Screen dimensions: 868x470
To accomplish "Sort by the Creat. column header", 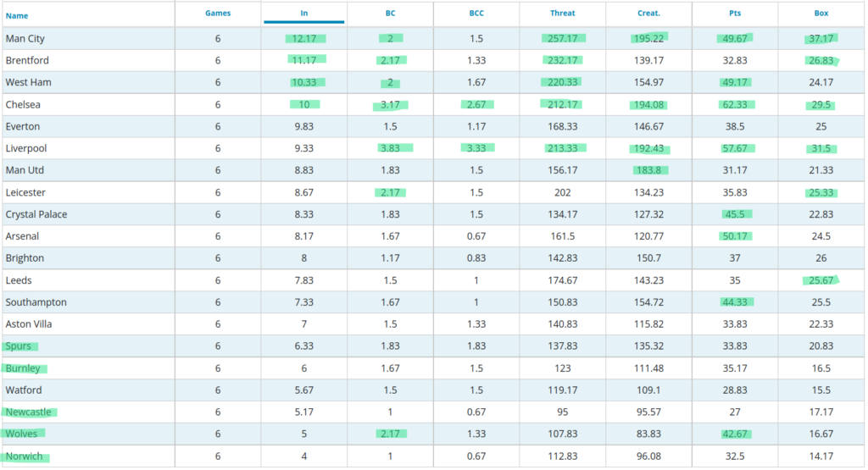I will (x=648, y=14).
